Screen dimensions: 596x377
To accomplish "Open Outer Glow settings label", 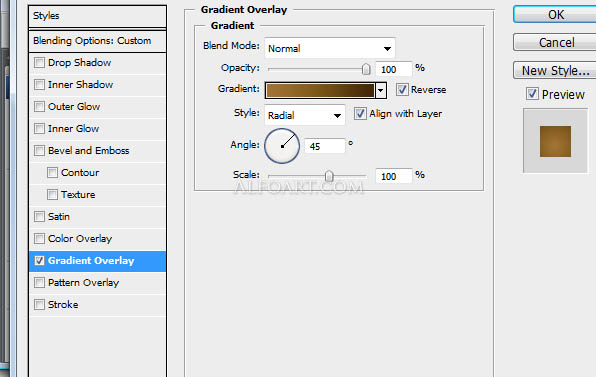I will click(74, 106).
